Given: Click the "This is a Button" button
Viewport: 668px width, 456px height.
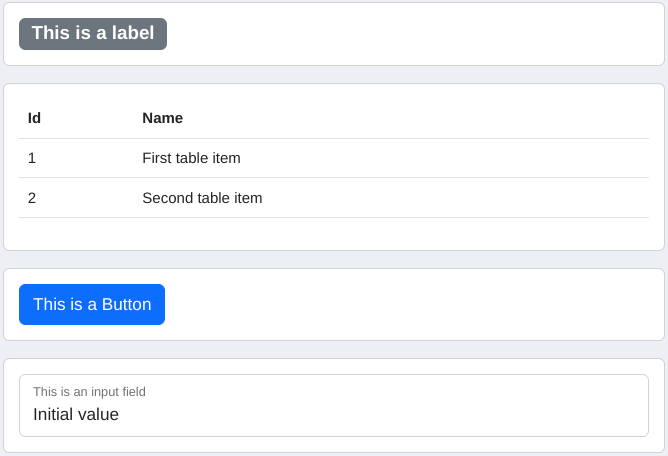Looking at the screenshot, I should pyautogui.click(x=92, y=305).
